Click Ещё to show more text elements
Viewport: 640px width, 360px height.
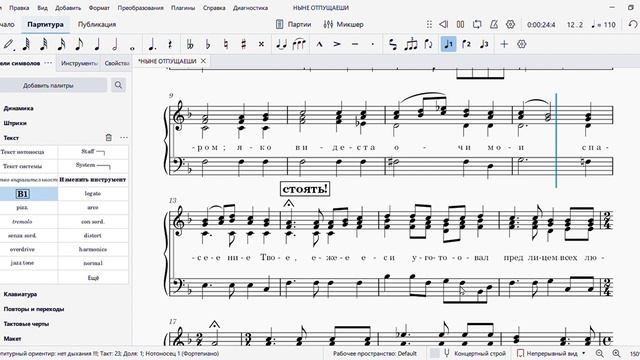pos(93,278)
